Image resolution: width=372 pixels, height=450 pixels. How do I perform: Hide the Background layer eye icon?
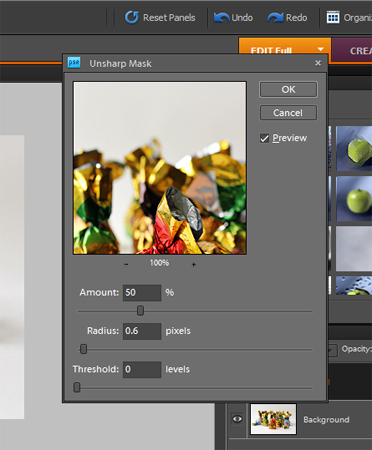point(237,419)
